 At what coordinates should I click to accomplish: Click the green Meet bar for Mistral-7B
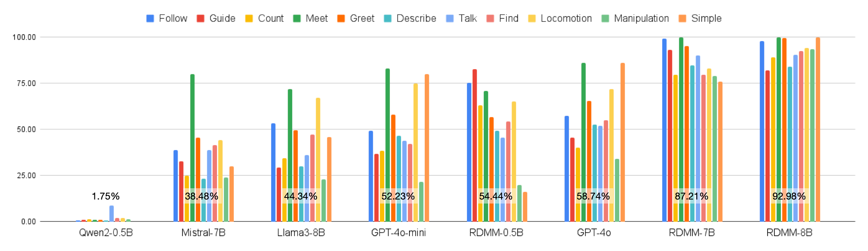(x=192, y=148)
